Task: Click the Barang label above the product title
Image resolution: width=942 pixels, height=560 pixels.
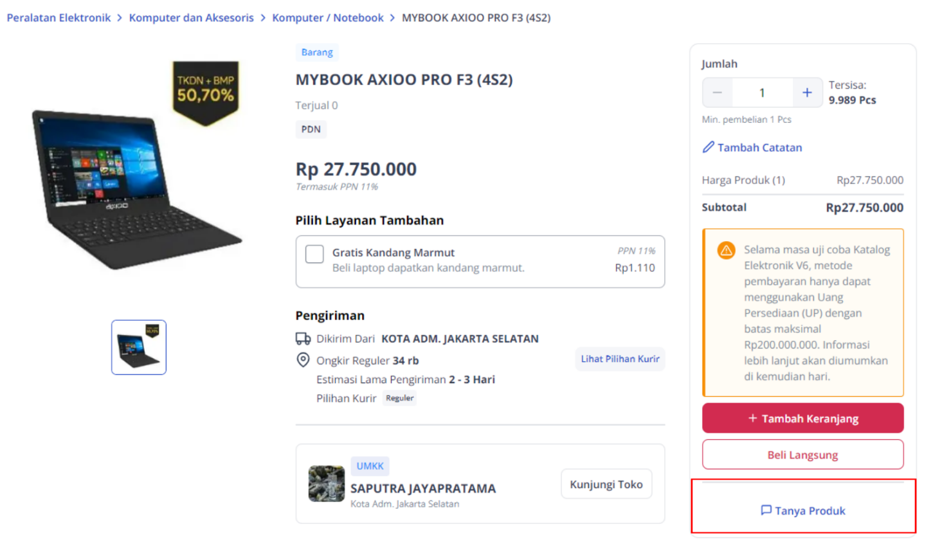Action: click(317, 52)
